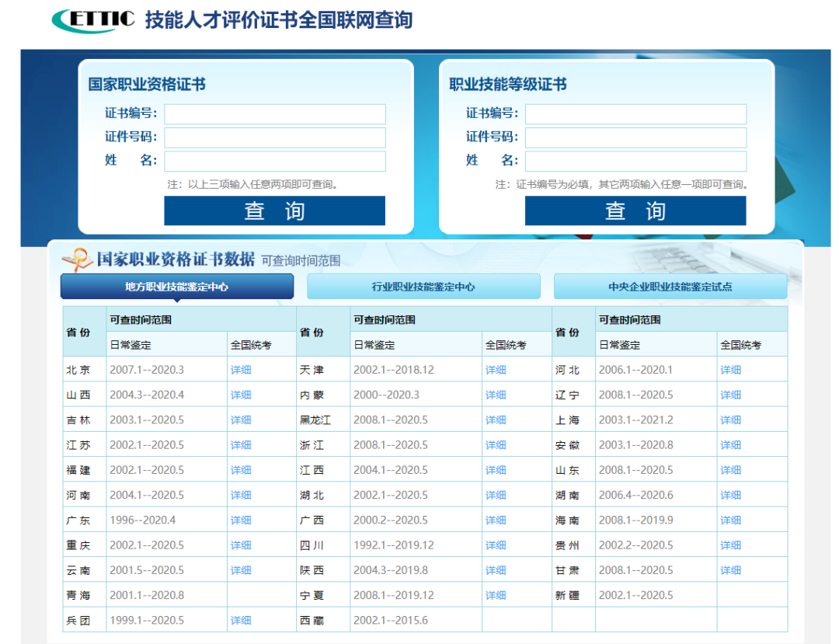Focus 证书编号 field in 职业技能等级证书
The height and width of the screenshot is (644, 839).
click(635, 114)
